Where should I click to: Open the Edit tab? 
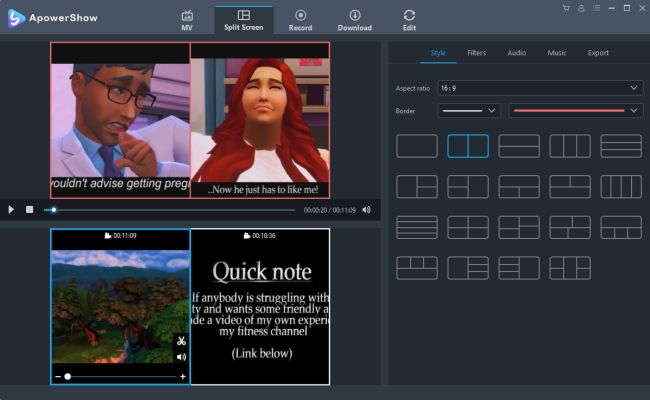[409, 20]
